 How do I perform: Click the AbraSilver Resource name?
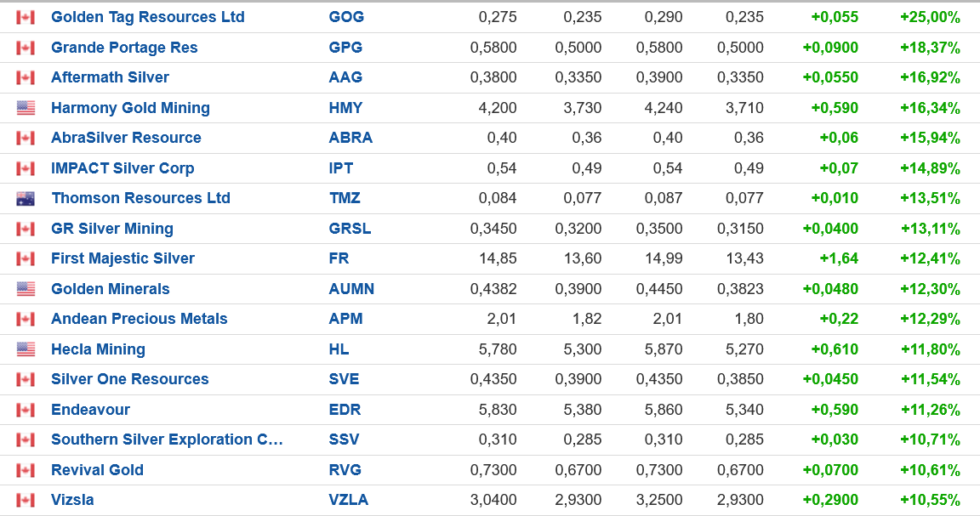point(126,138)
